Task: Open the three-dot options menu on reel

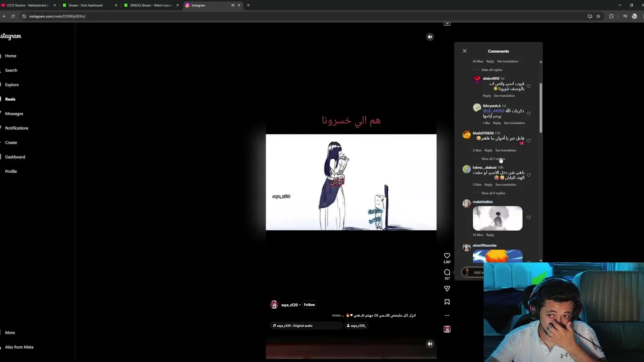Action: 447,315
